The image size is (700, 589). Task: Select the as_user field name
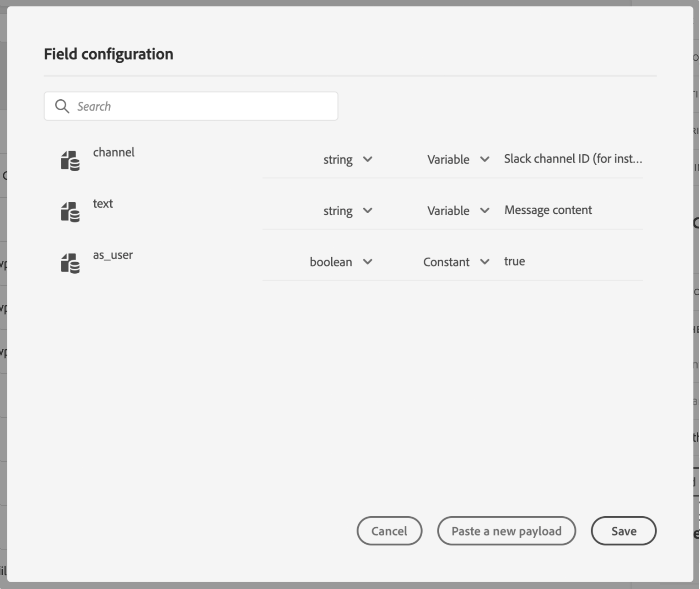(x=113, y=255)
